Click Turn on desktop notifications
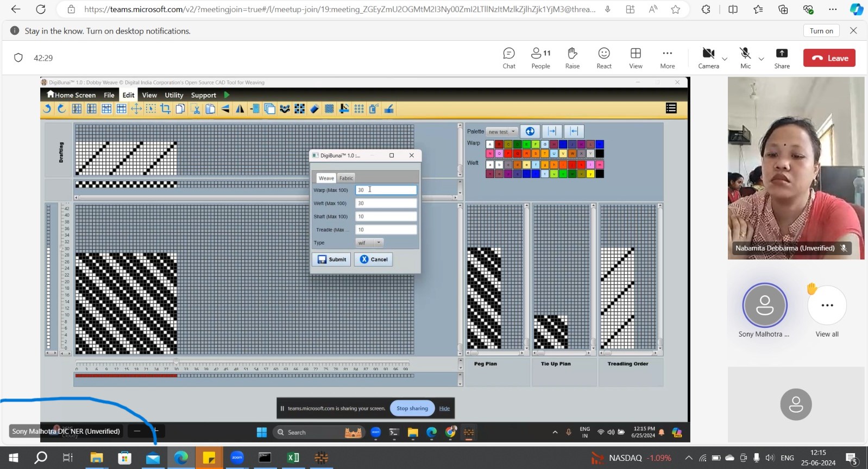868x469 pixels. click(821, 31)
